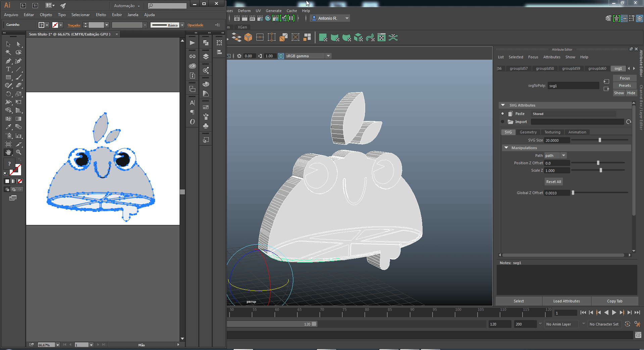
Task: Toggle the color management icon beside sRGB gamma
Action: coord(281,56)
